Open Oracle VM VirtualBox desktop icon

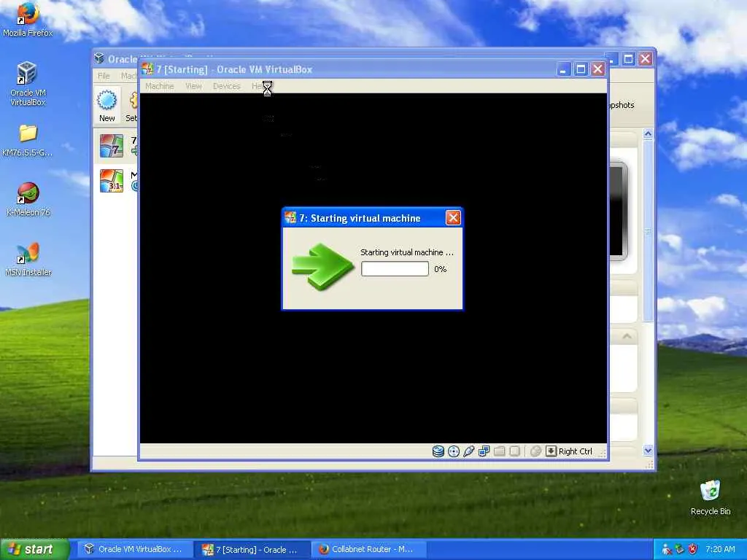coord(28,84)
